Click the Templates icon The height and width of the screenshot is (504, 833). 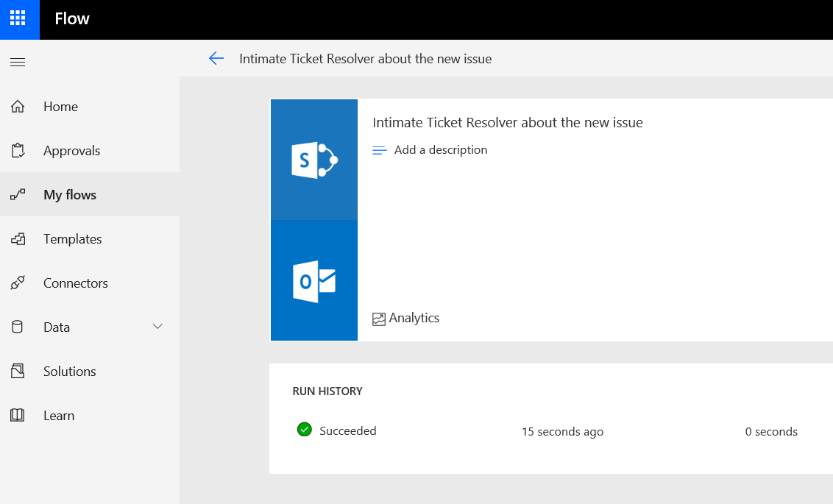[x=18, y=239]
